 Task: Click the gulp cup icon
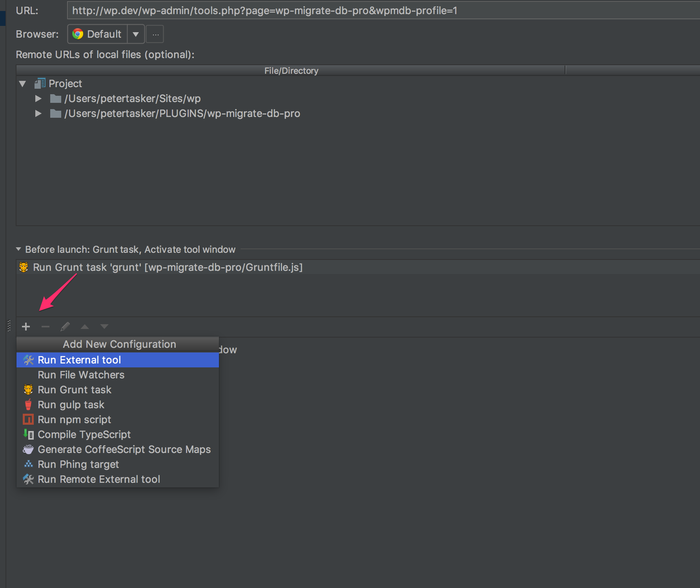click(x=28, y=405)
